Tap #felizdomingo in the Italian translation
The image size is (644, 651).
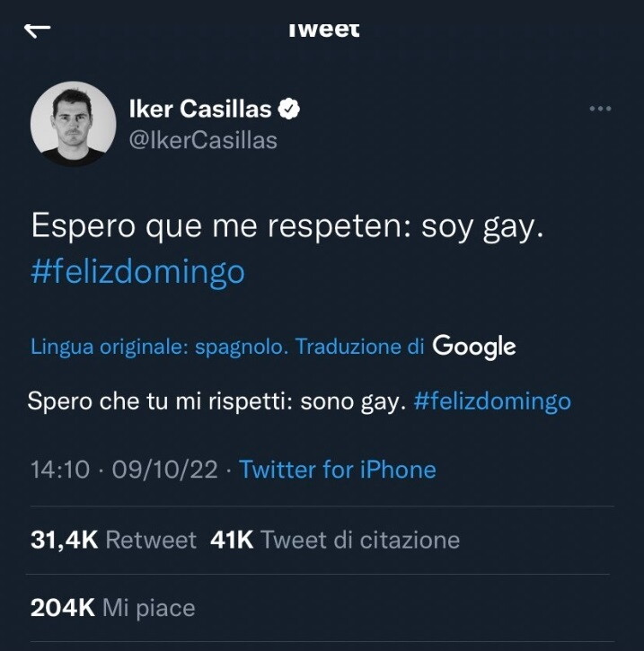pos(492,400)
